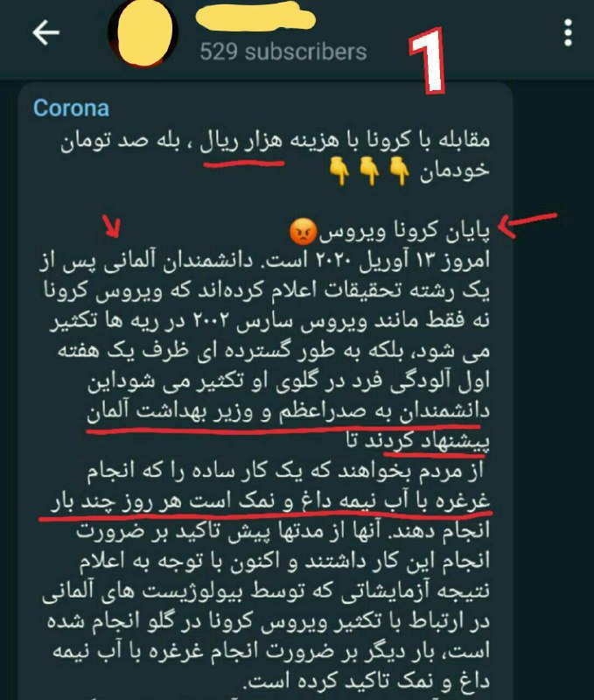This screenshot has width=594, height=700.
Task: Click the underlined words "پیشنهاد کردند تا"
Action: [x=417, y=442]
